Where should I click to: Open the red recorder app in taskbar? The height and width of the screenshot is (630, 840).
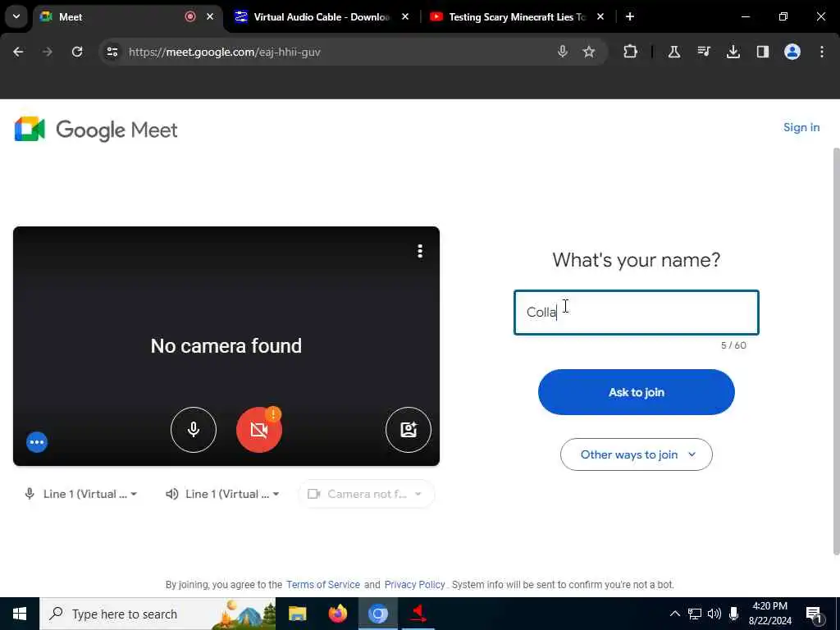pos(418,614)
